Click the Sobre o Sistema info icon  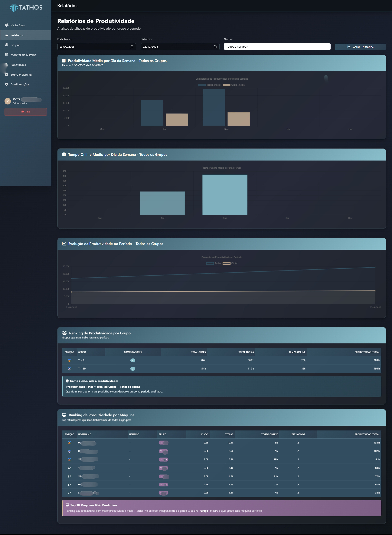6,74
